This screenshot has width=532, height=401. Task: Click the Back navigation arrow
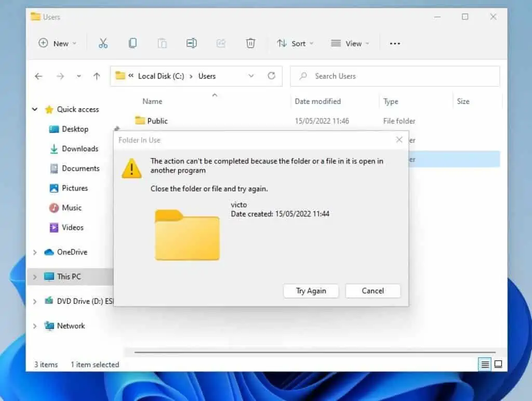(38, 76)
